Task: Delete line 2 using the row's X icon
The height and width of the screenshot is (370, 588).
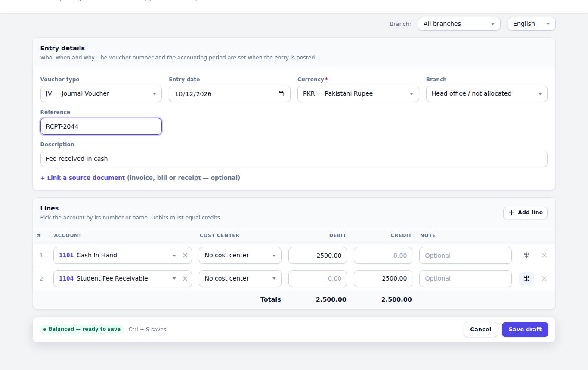Action: click(544, 278)
